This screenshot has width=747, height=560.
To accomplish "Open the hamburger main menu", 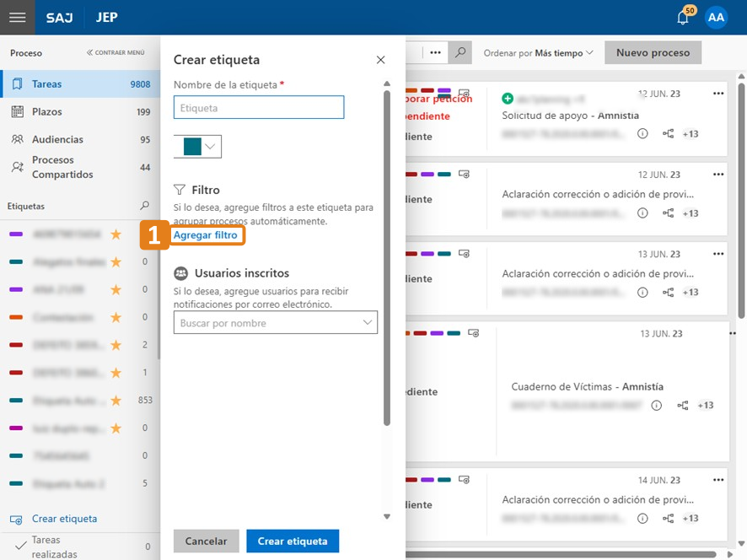I will click(x=17, y=17).
